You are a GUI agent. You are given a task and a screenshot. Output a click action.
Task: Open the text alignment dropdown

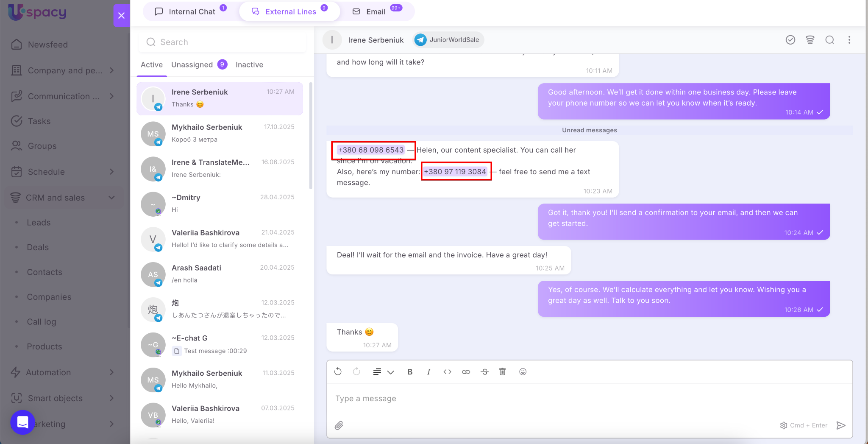383,372
